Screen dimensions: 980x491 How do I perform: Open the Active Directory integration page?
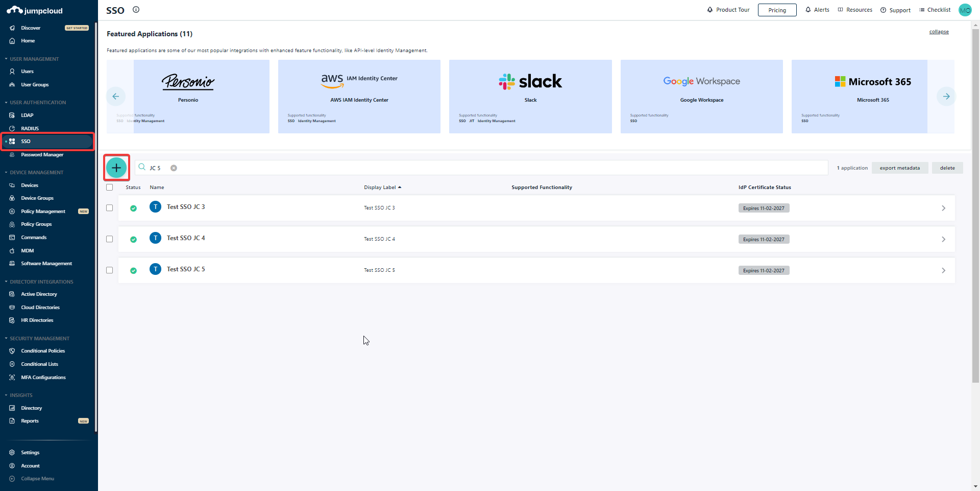coord(39,294)
